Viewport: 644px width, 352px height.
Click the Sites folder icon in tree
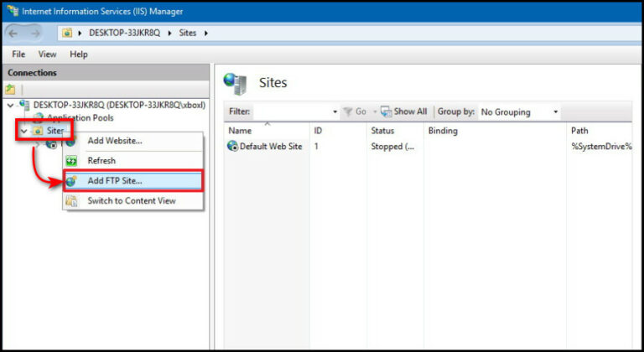38,131
